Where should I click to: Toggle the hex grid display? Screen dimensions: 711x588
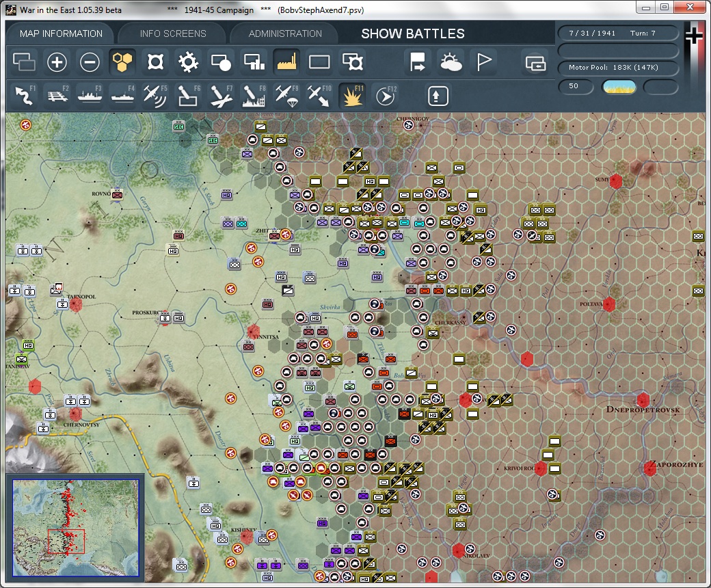tap(122, 62)
